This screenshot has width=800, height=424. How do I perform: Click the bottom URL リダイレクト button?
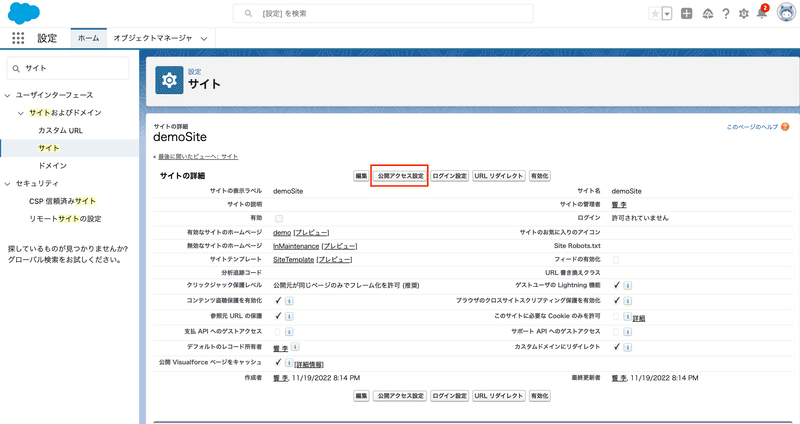tap(498, 396)
